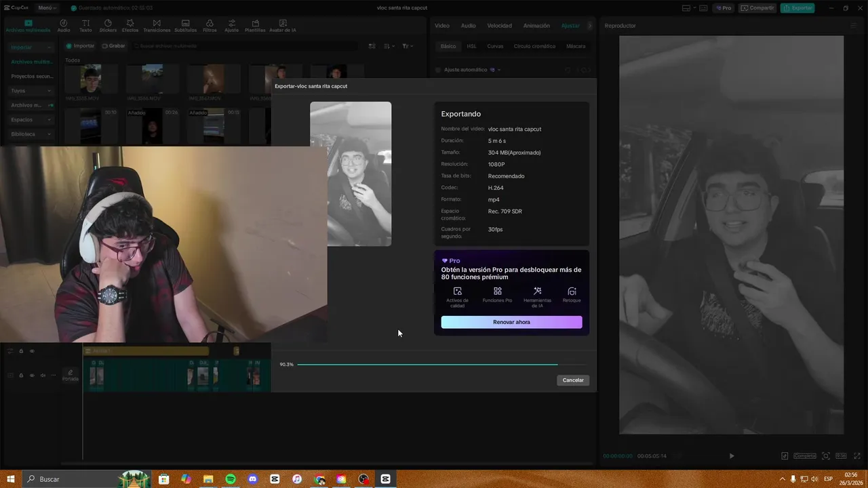Expand the Tuyos sidebar section
868x488 pixels.
click(31, 91)
